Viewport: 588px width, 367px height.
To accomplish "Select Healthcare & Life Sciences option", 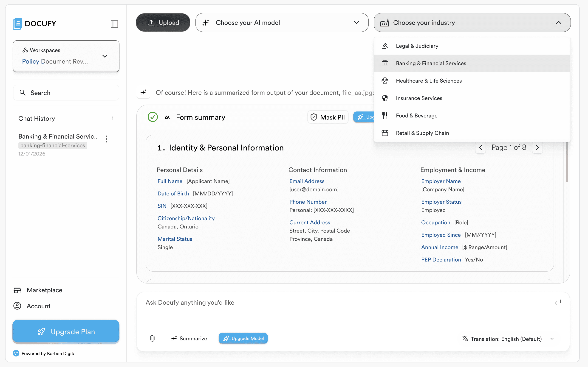I will 429,81.
